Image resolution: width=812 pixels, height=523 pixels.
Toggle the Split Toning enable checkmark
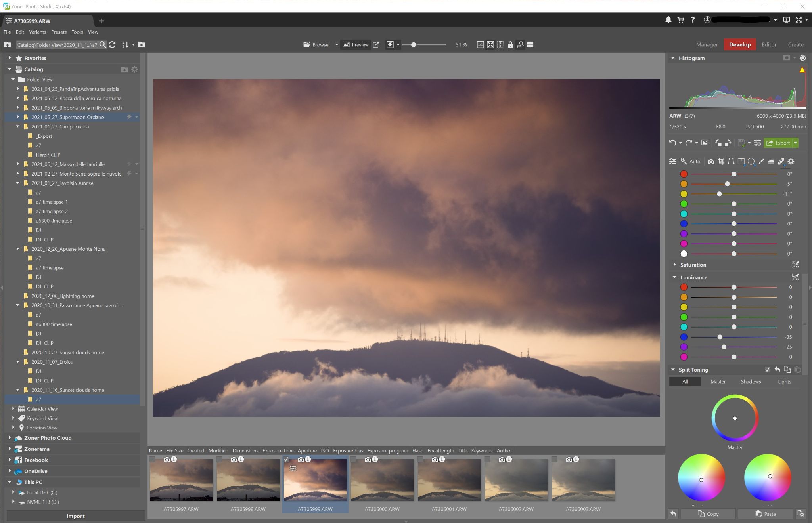click(767, 370)
